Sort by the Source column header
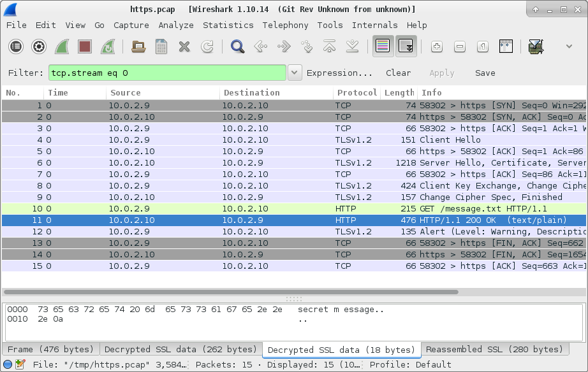 163,92
